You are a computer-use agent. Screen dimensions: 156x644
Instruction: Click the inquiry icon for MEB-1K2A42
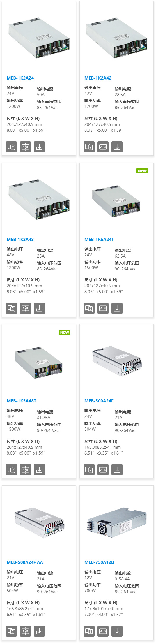89,147
